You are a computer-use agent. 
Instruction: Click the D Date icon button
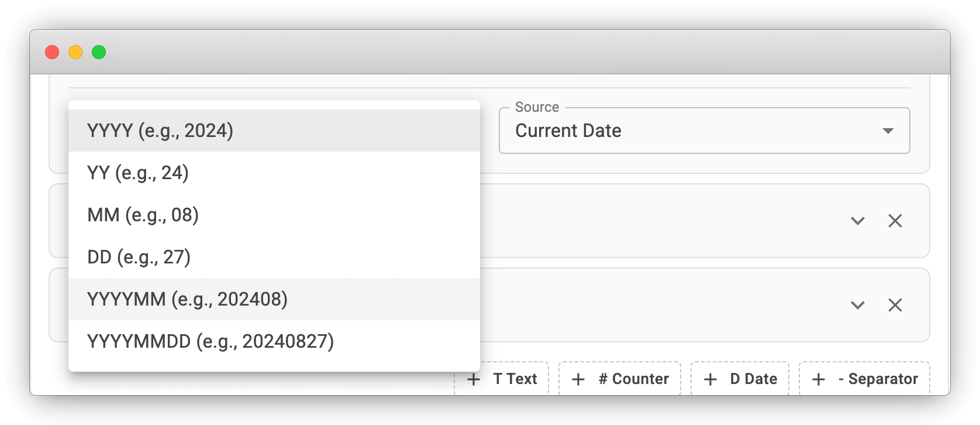(x=740, y=378)
